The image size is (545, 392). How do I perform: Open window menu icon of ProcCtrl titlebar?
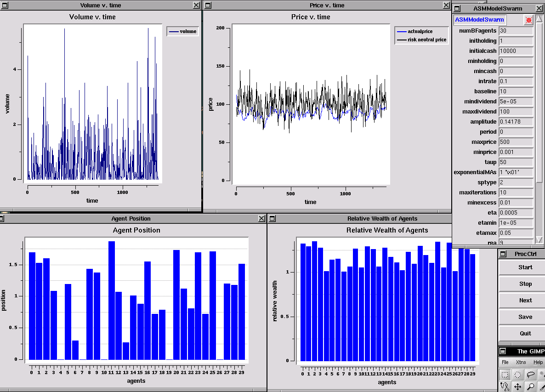503,254
